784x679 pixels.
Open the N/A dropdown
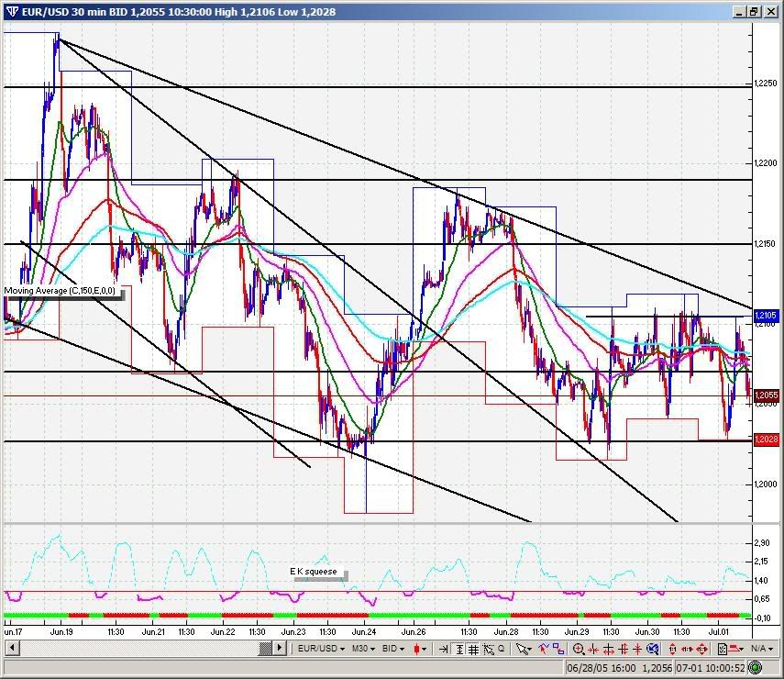pyautogui.click(x=764, y=649)
